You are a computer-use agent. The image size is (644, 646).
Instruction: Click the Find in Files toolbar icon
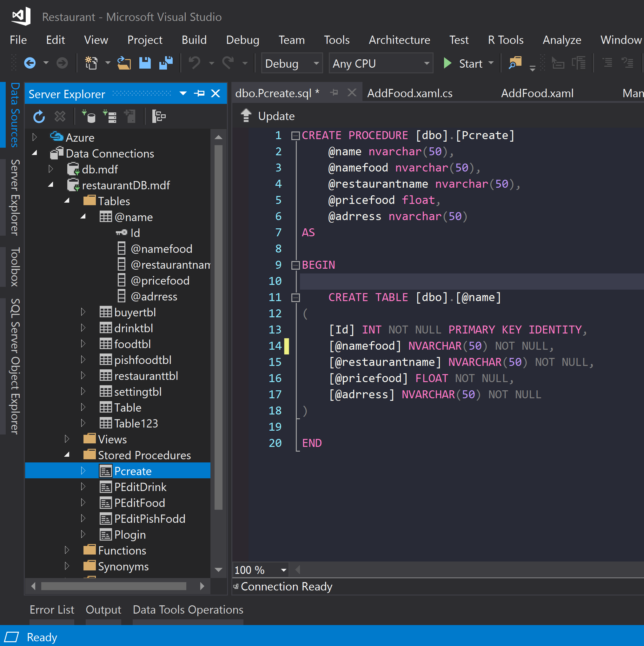[515, 63]
